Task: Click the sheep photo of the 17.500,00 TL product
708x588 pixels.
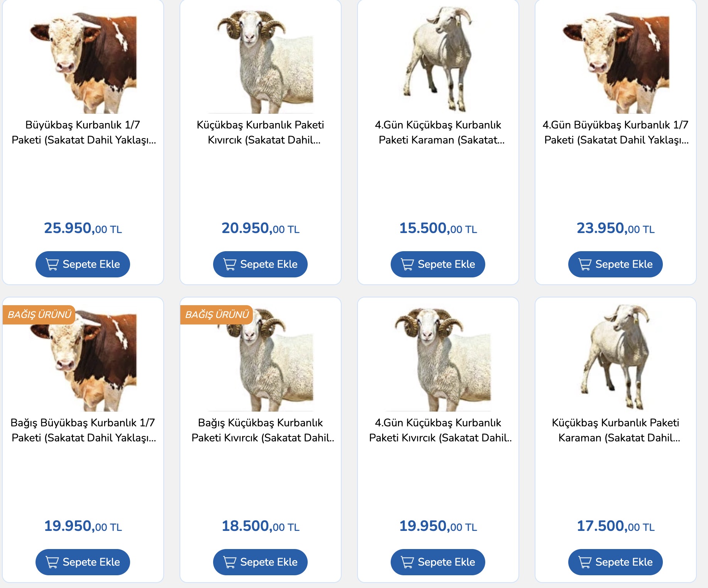Action: 616,357
